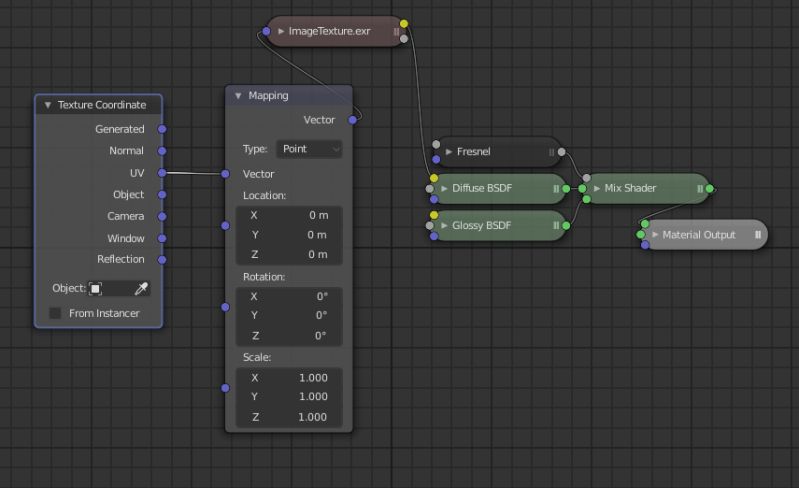Click the Mapping Vector output socket
799x488 pixels.
(x=353, y=120)
